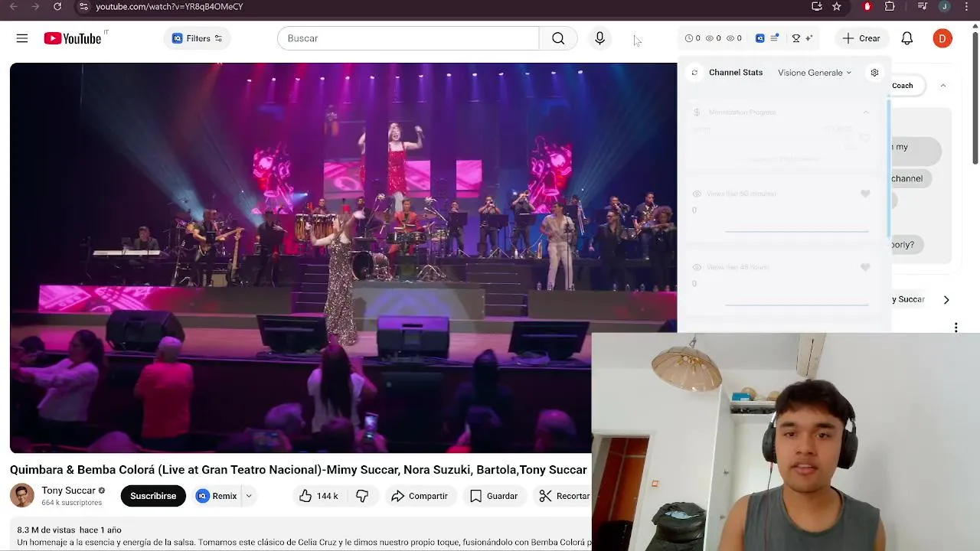Open the browser profile J icon
This screenshot has width=980, height=551.
coord(945,6)
